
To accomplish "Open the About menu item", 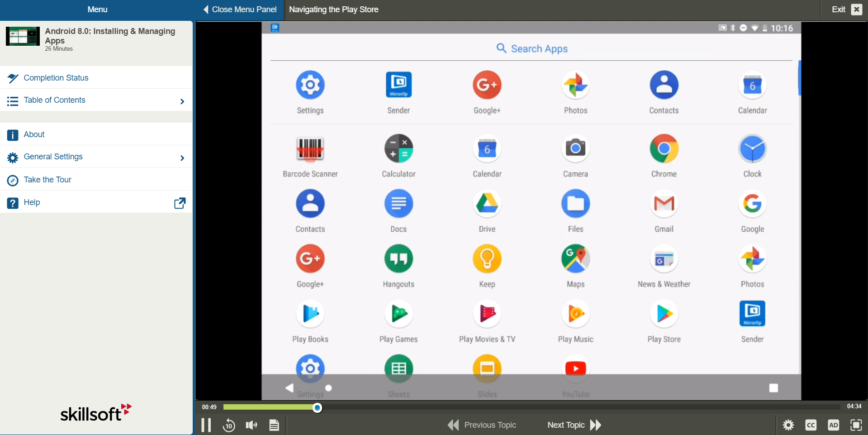I will [x=34, y=134].
